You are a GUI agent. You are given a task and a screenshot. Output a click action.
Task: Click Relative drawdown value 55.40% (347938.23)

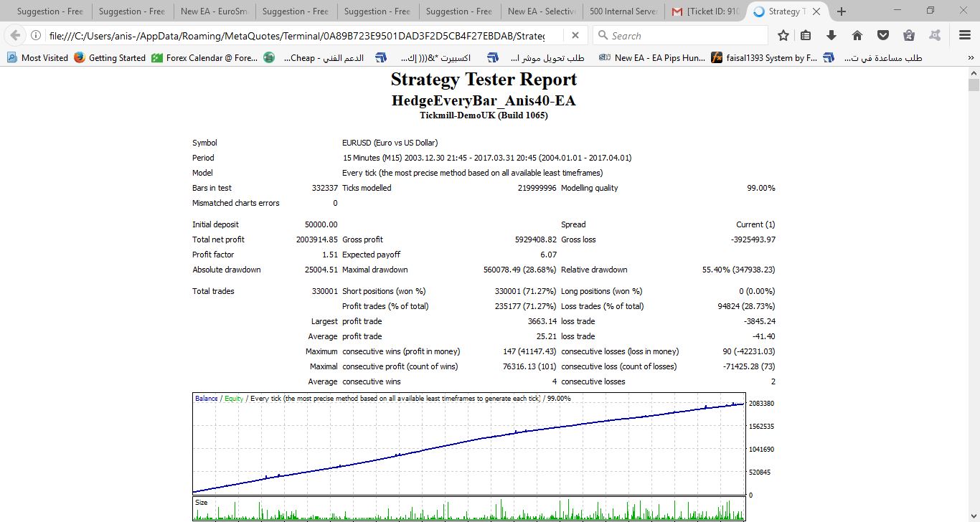(x=738, y=270)
